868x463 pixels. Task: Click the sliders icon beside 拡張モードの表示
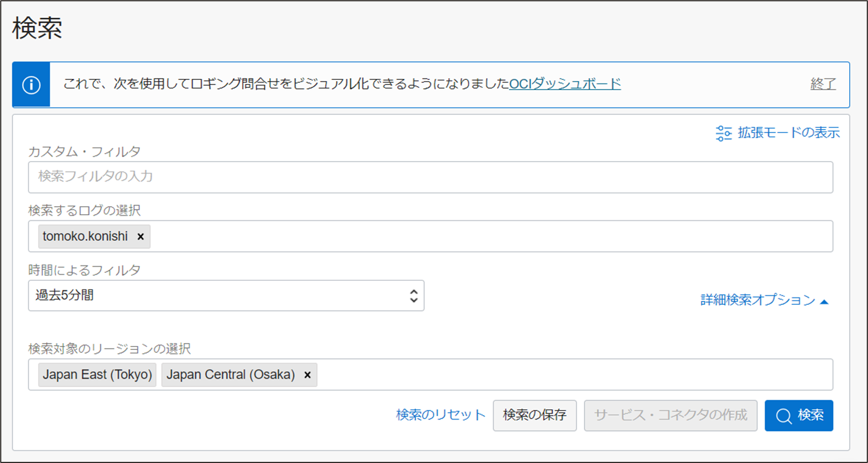coord(723,132)
